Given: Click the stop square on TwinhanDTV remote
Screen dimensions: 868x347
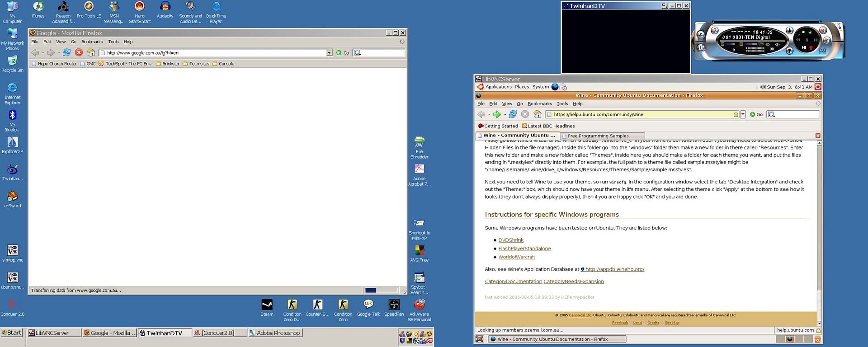Looking at the screenshot, I should pos(803,32).
